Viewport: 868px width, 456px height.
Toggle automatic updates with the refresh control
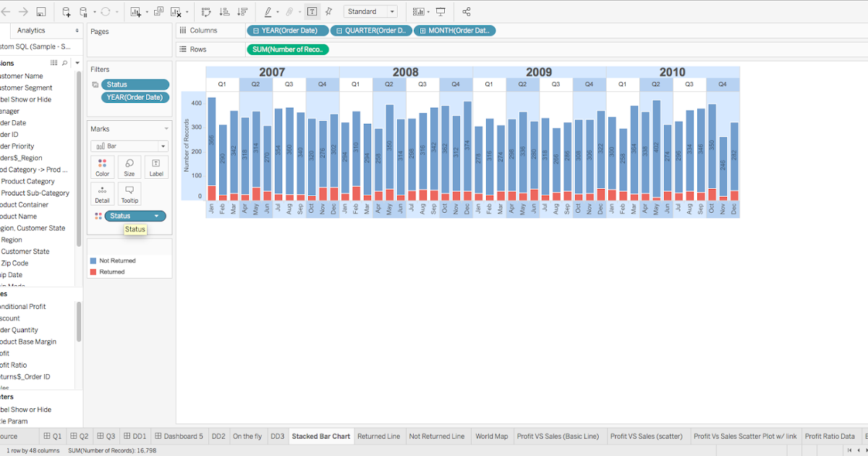coord(106,11)
